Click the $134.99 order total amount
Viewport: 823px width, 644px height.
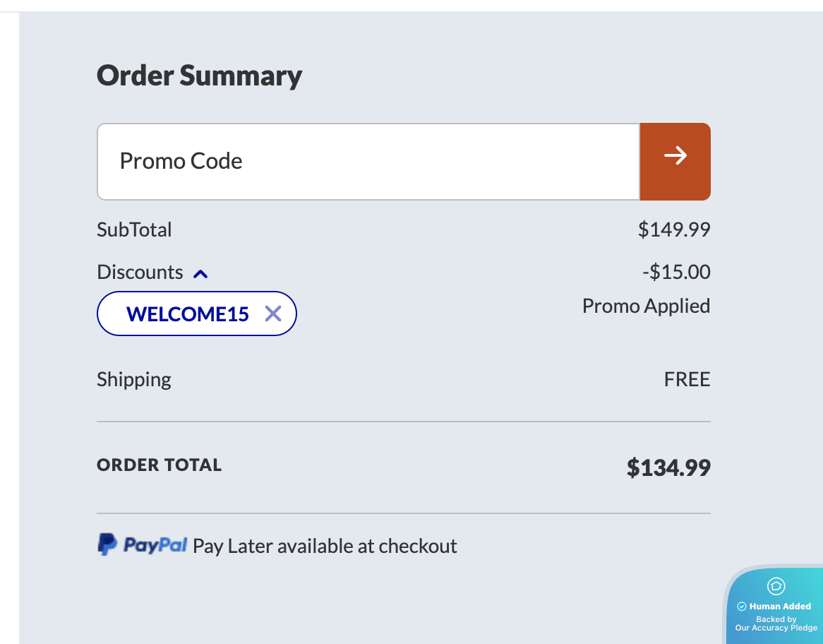coord(668,467)
